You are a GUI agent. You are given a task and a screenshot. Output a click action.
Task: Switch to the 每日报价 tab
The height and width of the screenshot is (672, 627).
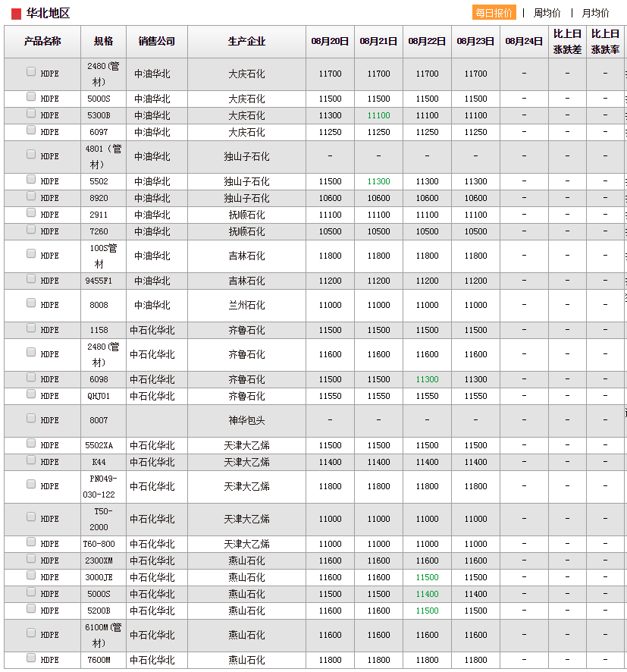(494, 13)
